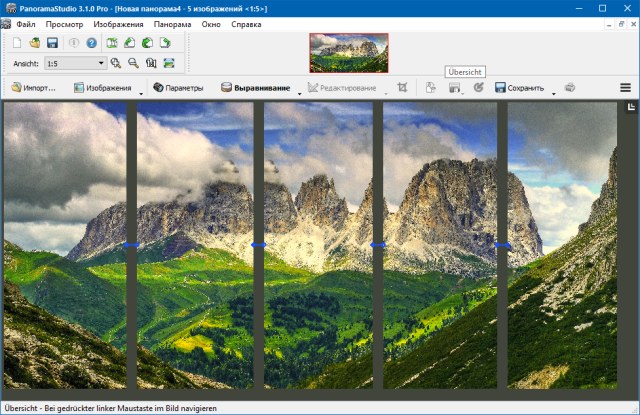Screen dimensions: 640x415
Task: Click the first blue seam handle between images
Action: 131,245
